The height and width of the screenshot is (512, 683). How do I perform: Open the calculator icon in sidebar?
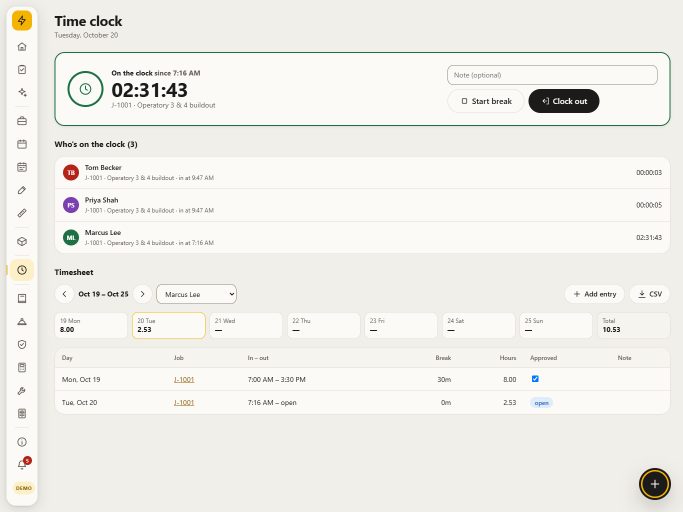click(22, 414)
